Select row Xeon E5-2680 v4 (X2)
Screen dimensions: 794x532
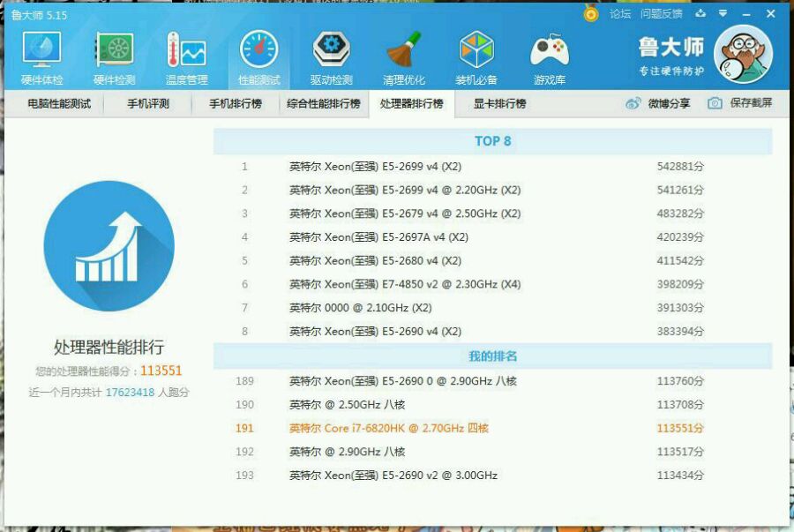pyautogui.click(x=492, y=260)
